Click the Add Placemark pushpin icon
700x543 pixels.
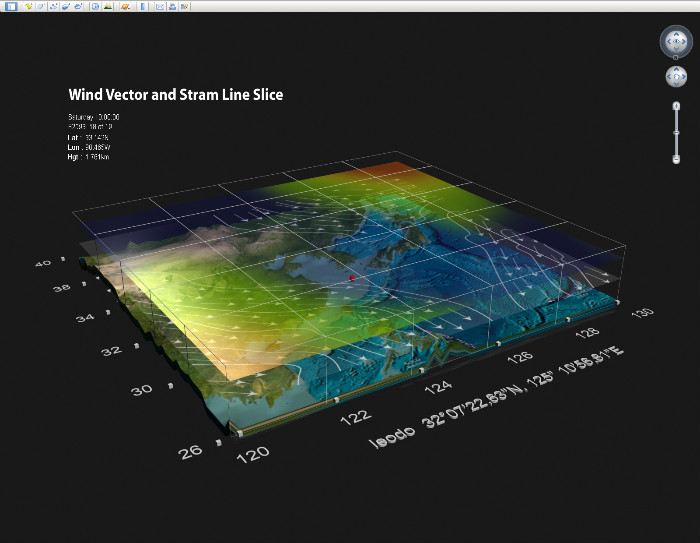click(x=28, y=6)
